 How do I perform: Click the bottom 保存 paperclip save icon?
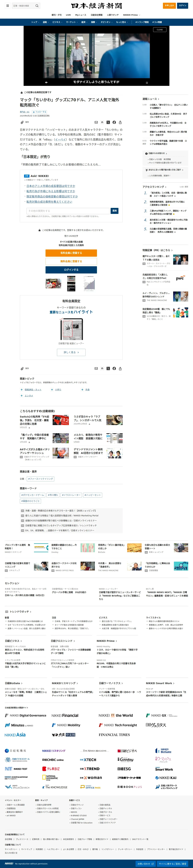coord(22,368)
